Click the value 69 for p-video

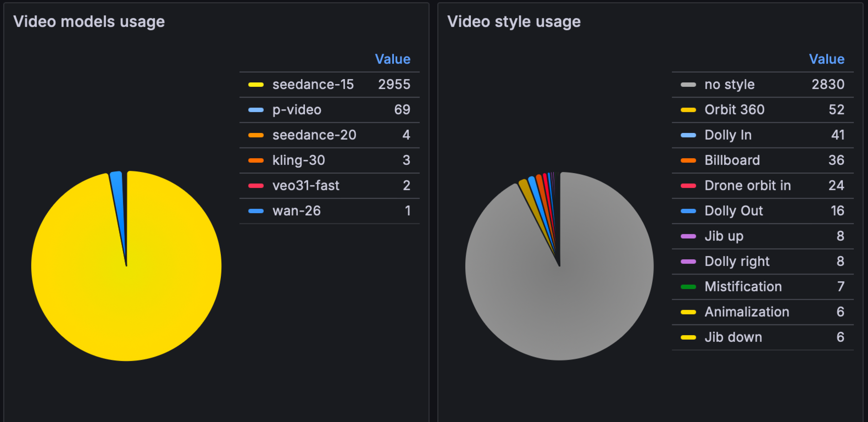point(402,110)
